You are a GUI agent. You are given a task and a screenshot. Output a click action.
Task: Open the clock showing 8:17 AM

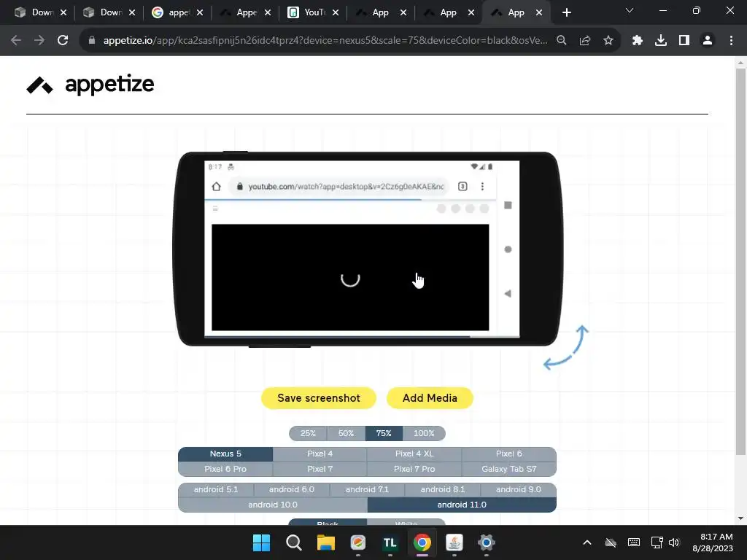coord(713,542)
